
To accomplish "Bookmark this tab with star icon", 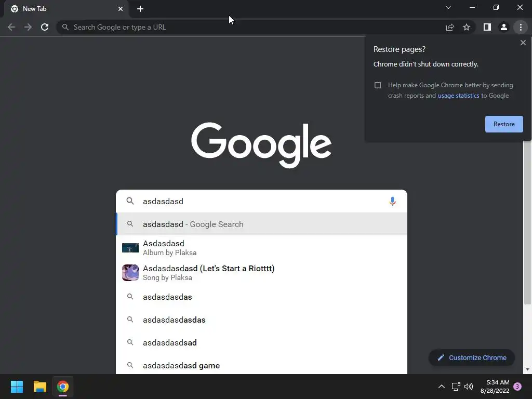I will [467, 27].
